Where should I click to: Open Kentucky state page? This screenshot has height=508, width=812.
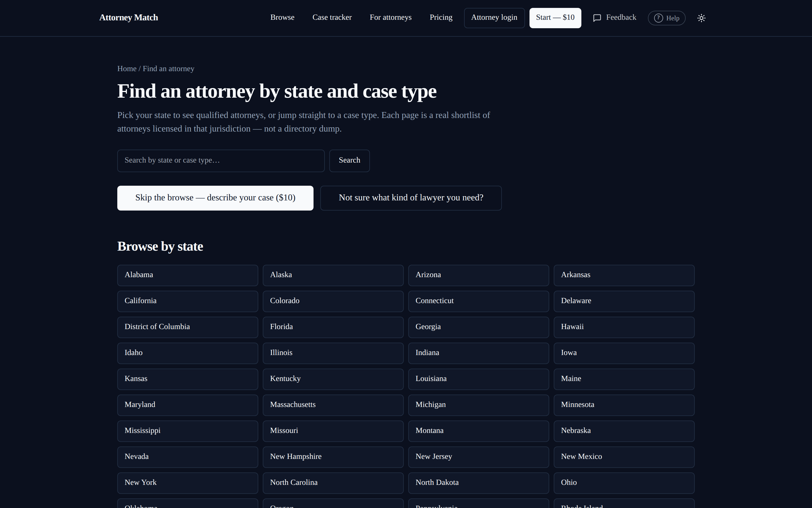coord(333,379)
